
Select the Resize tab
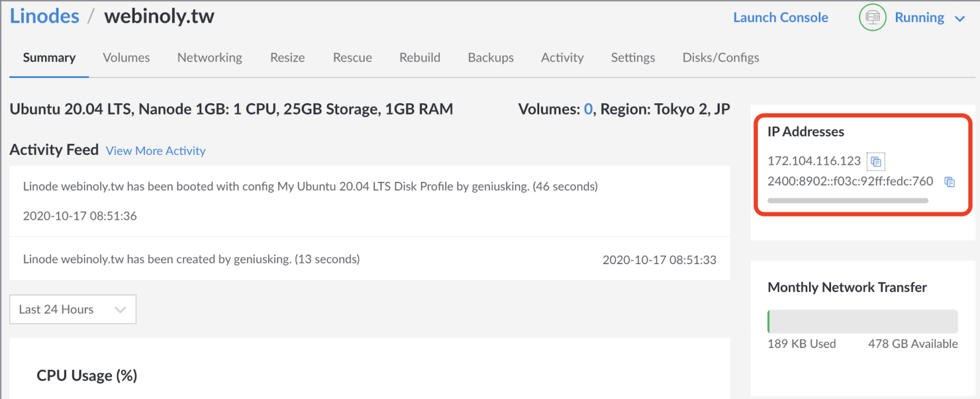(287, 58)
